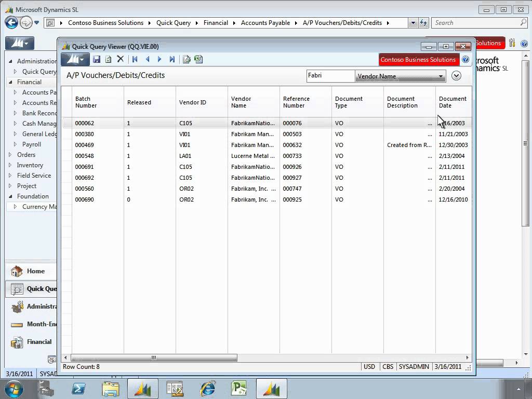Click the Export to Excel icon
Viewport: 532px width, 399px height.
[198, 59]
